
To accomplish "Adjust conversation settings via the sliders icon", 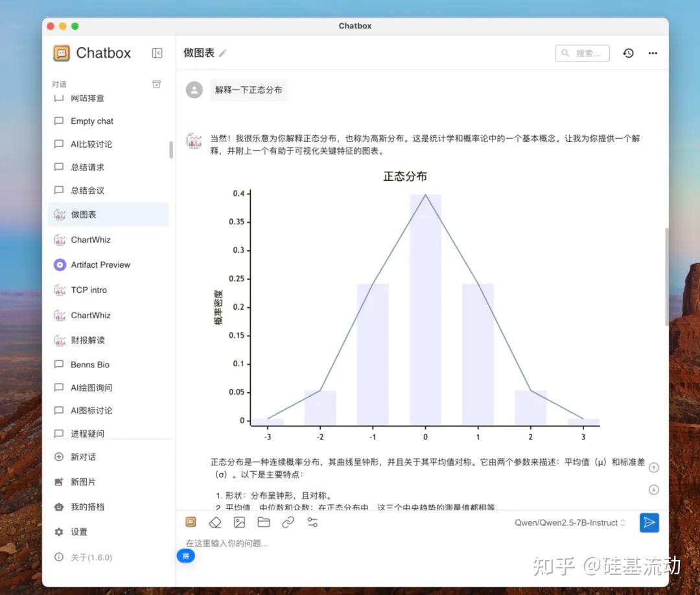I will 312,522.
